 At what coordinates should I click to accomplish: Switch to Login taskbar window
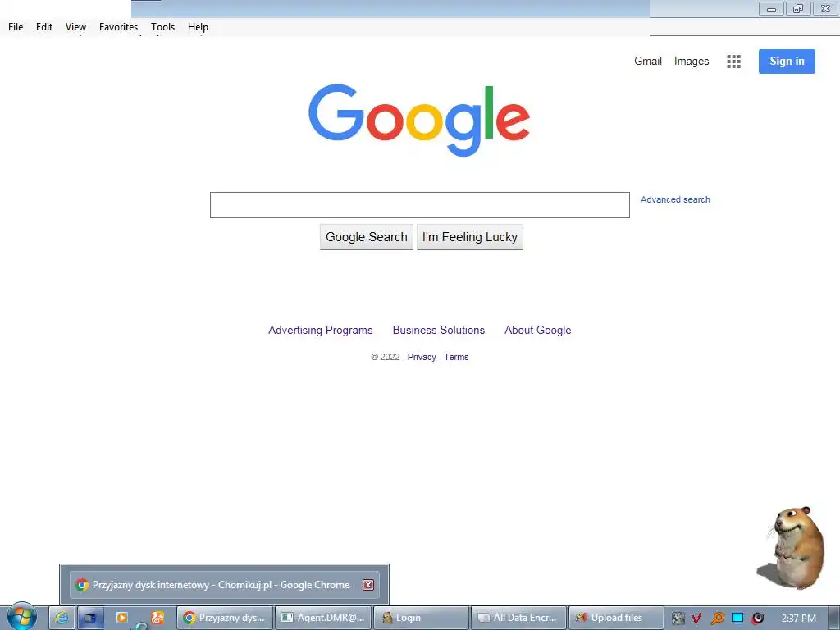tap(421, 618)
